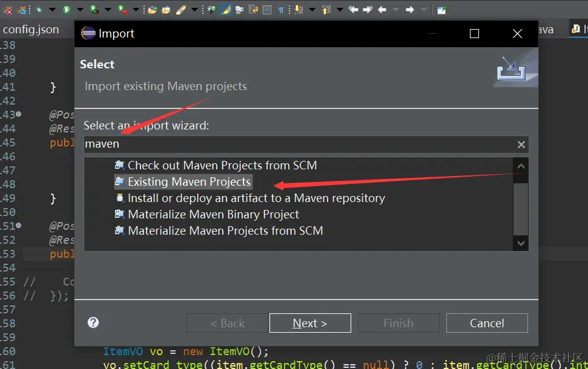Image resolution: width=588 pixels, height=369 pixels.
Task: Open the Run dropdown arrow
Action: tap(80, 10)
